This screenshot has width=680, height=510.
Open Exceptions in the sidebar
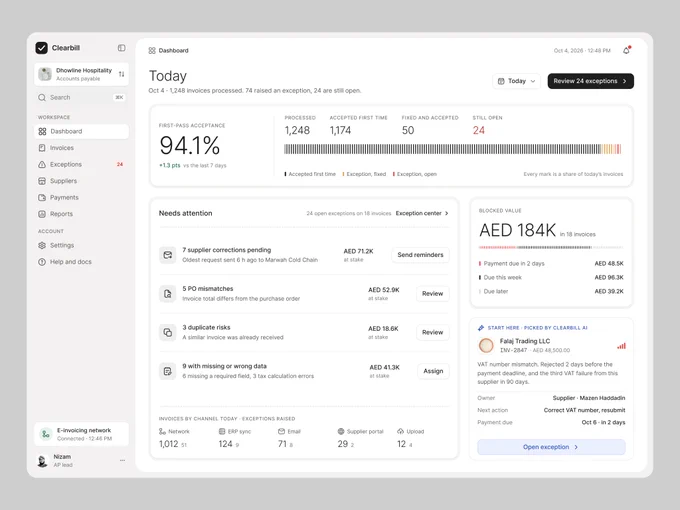[x=81, y=164]
